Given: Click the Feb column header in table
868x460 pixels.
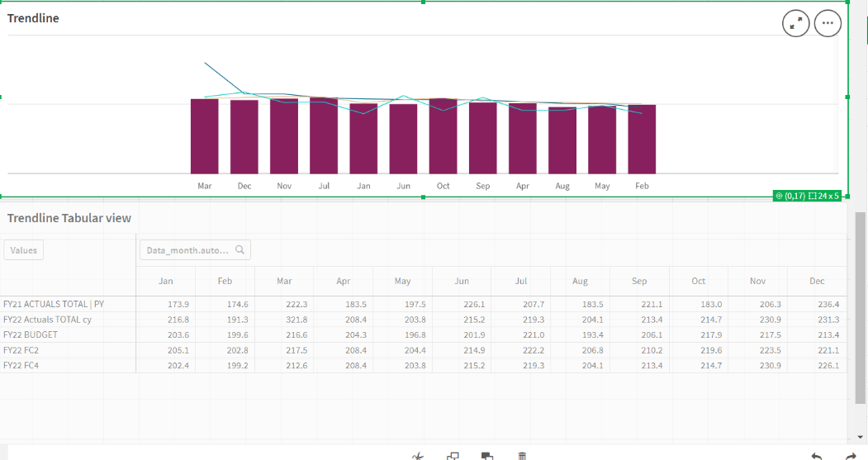Looking at the screenshot, I should (225, 281).
